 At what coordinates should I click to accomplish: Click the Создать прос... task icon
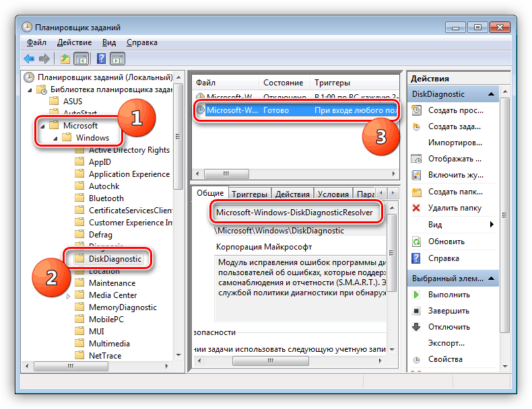tap(416, 110)
